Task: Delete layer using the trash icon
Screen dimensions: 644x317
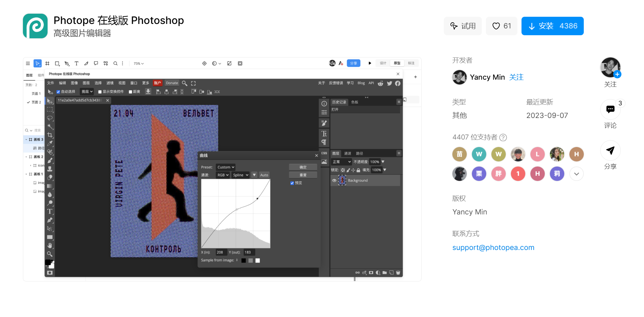Action: [398, 273]
